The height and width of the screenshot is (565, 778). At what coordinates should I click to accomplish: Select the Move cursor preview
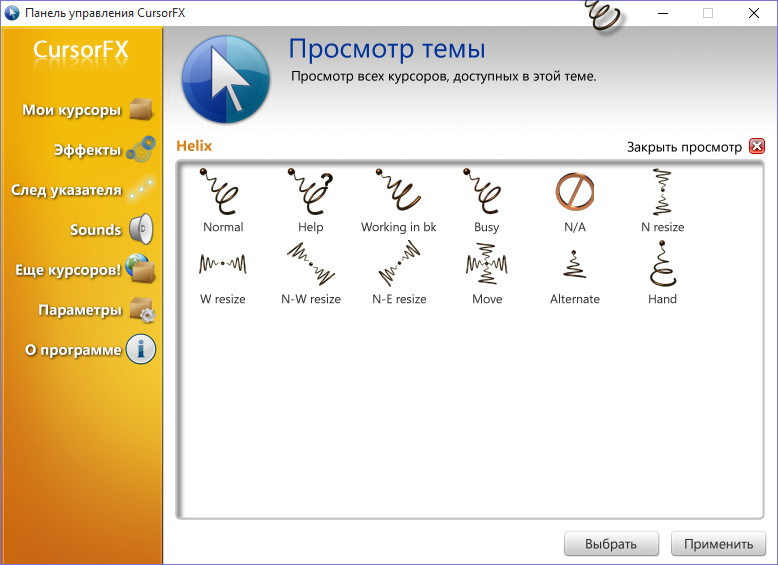pos(487,263)
